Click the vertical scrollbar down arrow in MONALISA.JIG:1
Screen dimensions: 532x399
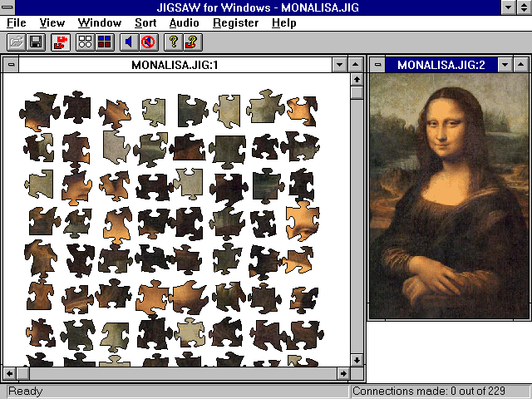click(x=357, y=360)
